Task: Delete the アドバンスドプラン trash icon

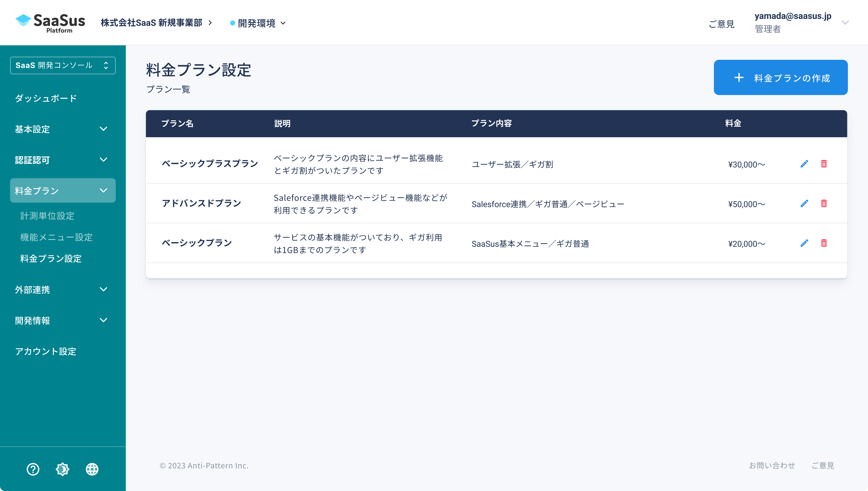Action: [x=824, y=204]
